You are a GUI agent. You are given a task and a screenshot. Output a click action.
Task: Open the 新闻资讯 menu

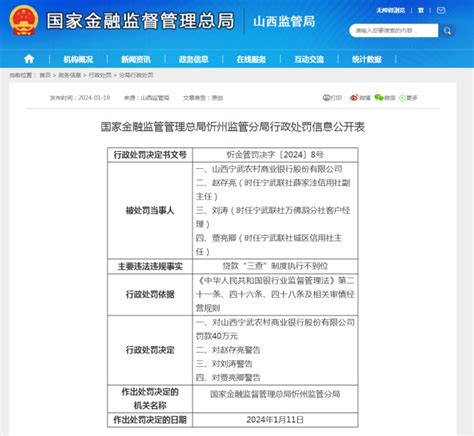point(136,59)
